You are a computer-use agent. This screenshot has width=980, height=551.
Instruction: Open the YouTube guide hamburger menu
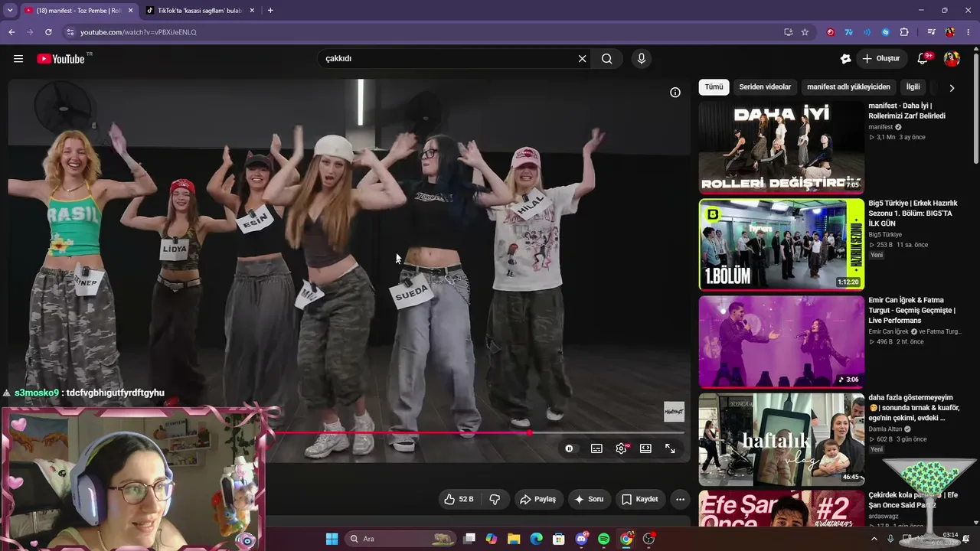click(x=18, y=59)
